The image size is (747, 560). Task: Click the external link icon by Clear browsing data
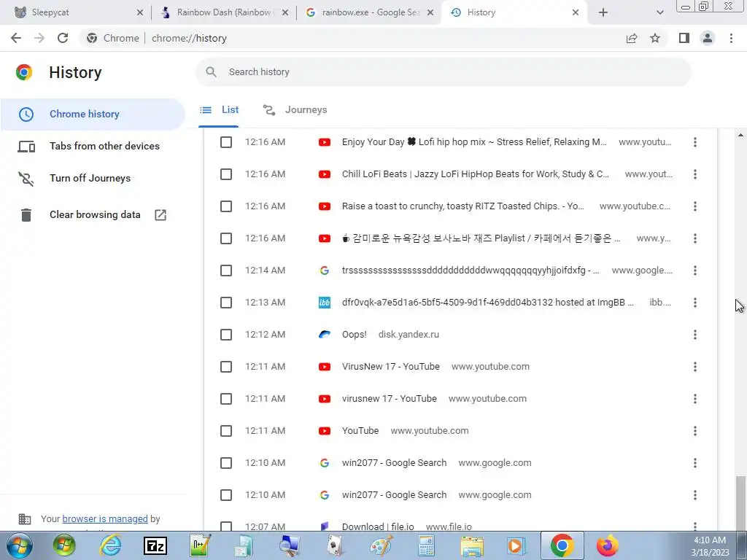[160, 215]
